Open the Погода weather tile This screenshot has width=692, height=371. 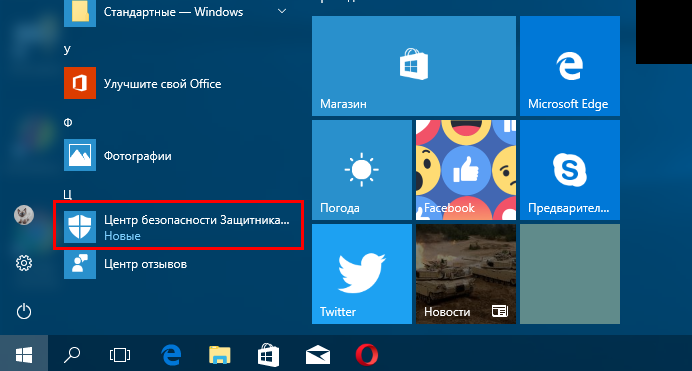pos(361,170)
